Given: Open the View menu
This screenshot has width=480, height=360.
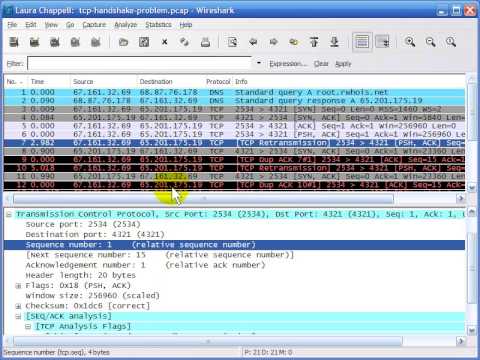Looking at the screenshot, I should click(51, 25).
